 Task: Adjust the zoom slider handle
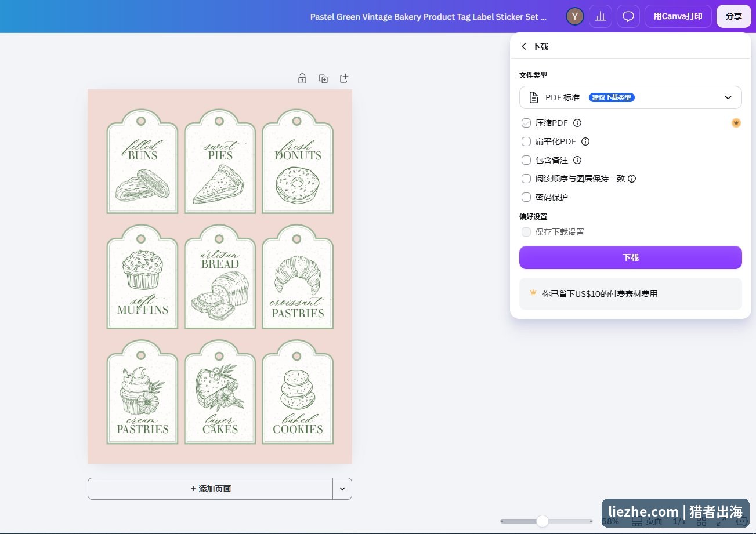542,521
